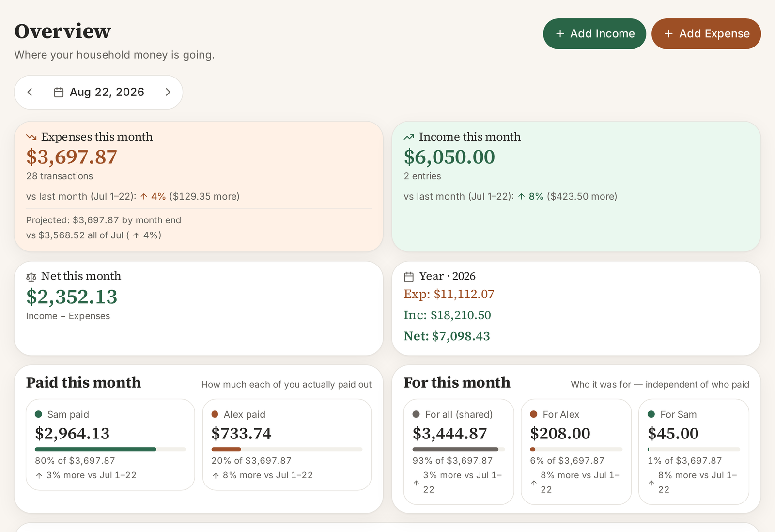Click the For Sam $45.00 amount
Image resolution: width=775 pixels, height=532 pixels.
point(673,433)
